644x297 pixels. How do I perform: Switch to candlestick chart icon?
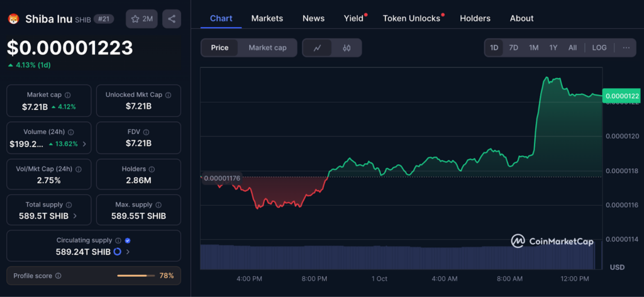click(x=347, y=48)
